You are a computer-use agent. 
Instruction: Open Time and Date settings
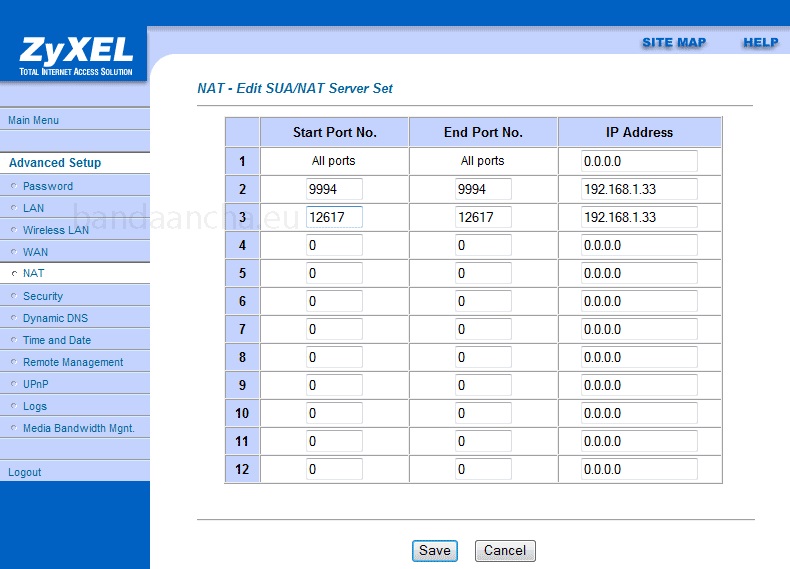[x=57, y=340]
